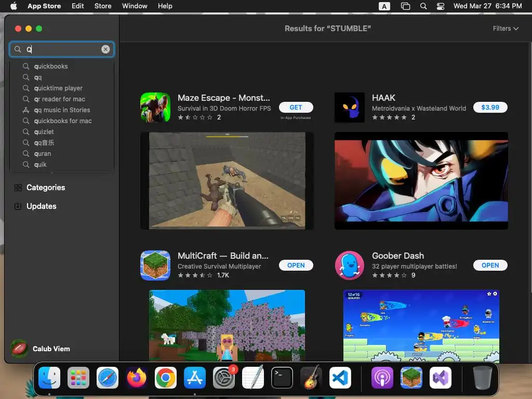The width and height of the screenshot is (532, 399).
Task: Open the Calub Viem account profile
Action: pyautogui.click(x=41, y=349)
